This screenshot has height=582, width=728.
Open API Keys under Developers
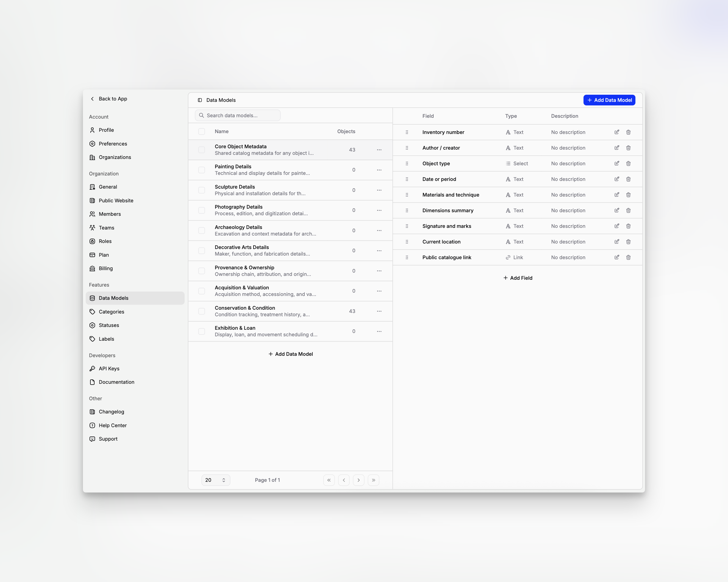click(135, 368)
